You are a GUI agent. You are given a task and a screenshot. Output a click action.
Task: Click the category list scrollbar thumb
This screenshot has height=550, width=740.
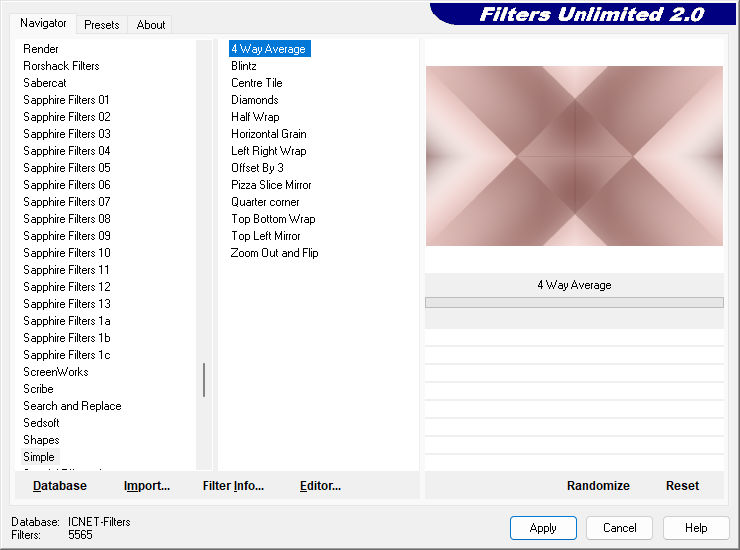(x=204, y=380)
